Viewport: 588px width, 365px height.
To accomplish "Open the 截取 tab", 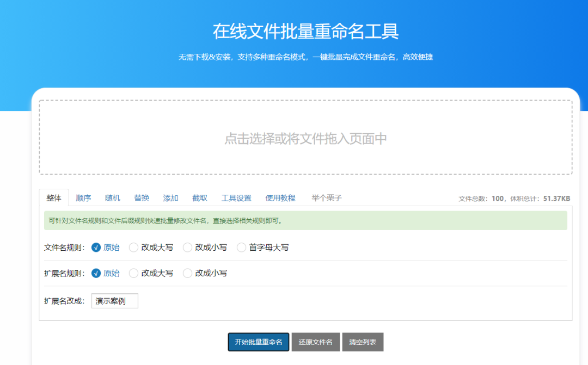I will click(x=199, y=198).
